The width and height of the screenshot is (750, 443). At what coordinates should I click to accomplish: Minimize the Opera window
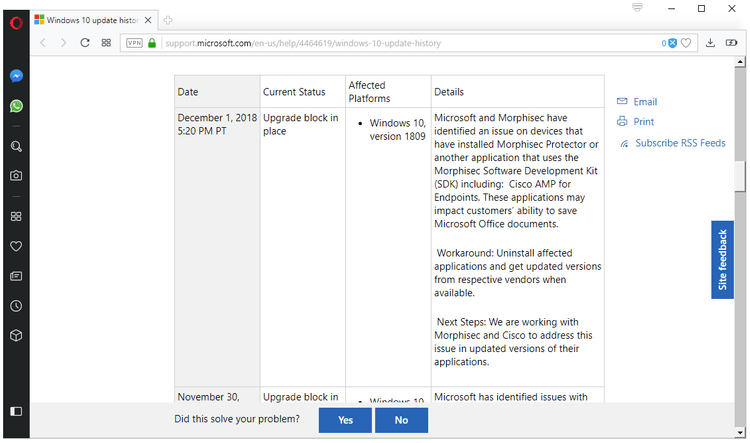[x=672, y=9]
